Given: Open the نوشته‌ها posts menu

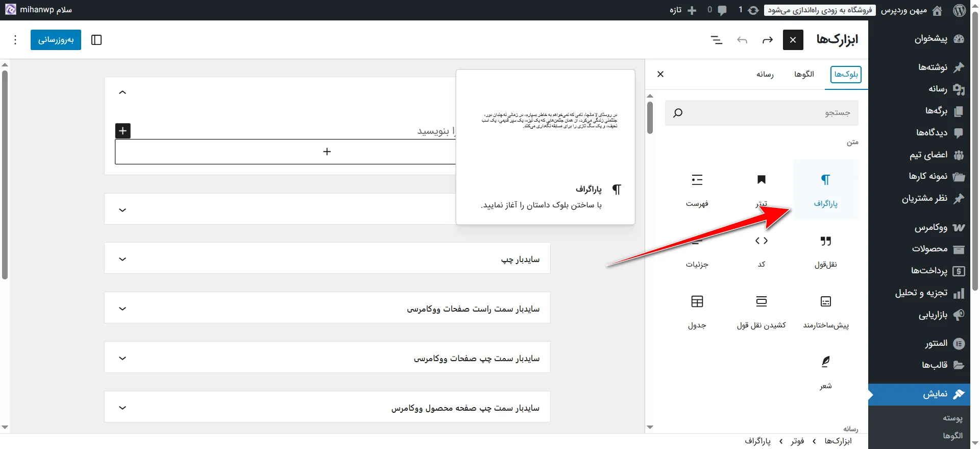Looking at the screenshot, I should click(919, 67).
